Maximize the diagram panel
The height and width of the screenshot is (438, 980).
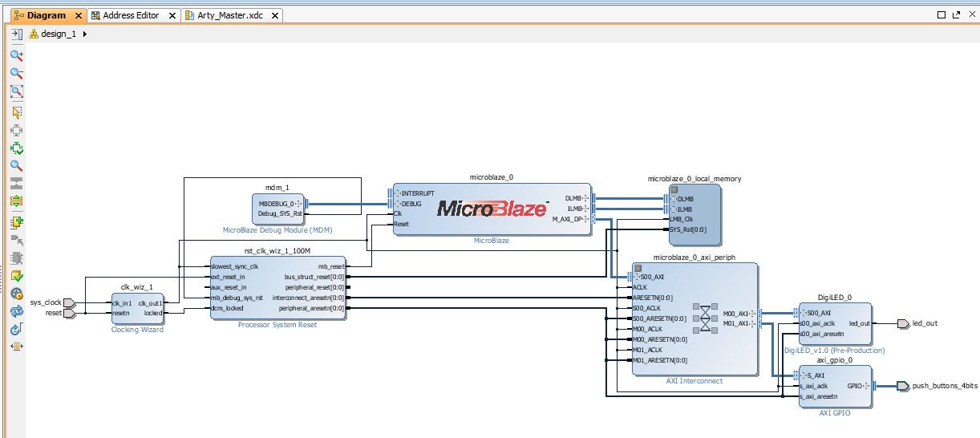(x=942, y=15)
